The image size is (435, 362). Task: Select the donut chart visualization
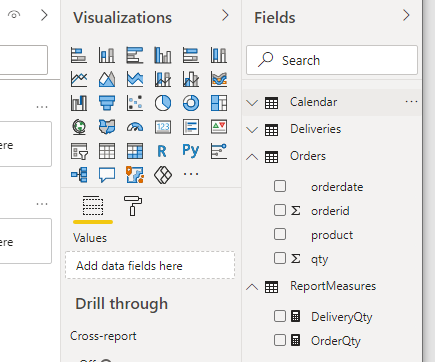click(191, 103)
